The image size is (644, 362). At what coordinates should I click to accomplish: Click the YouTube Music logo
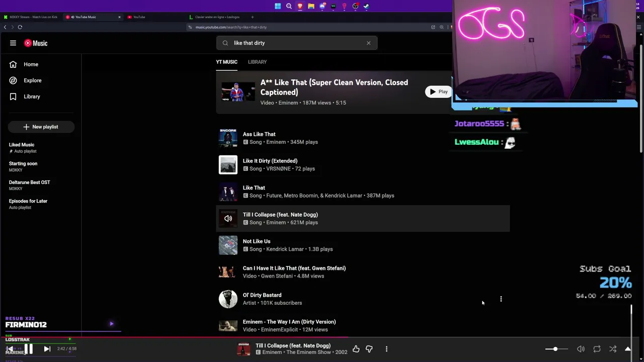pos(36,43)
